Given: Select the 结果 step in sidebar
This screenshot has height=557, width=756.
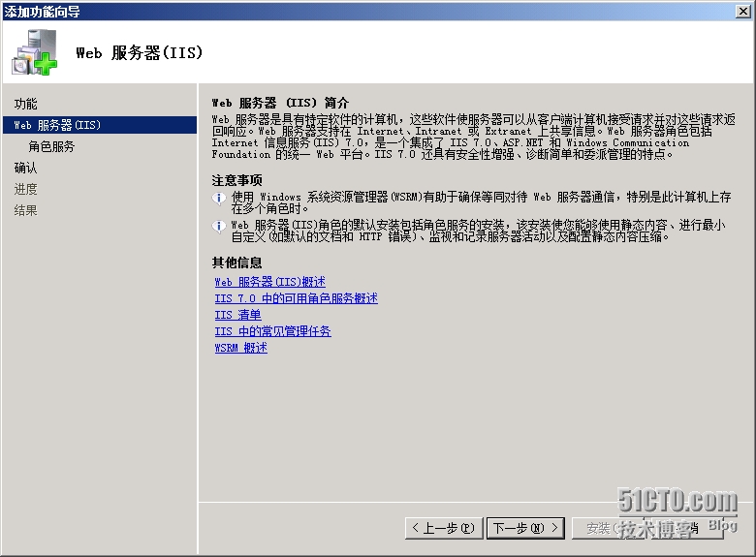Looking at the screenshot, I should point(25,210).
